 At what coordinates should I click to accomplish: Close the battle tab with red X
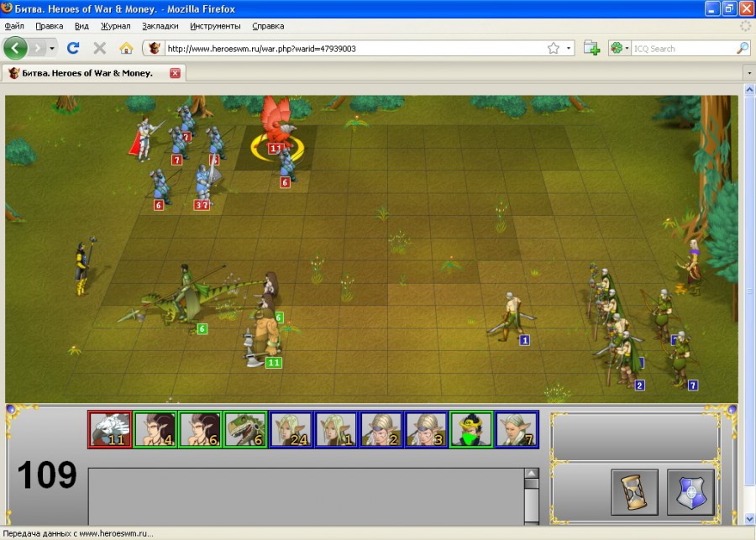(x=175, y=73)
